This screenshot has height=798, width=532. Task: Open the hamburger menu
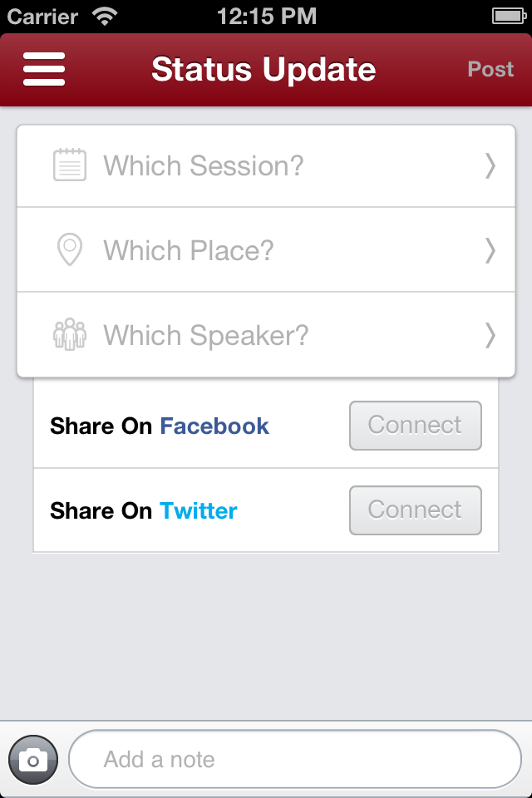click(44, 69)
